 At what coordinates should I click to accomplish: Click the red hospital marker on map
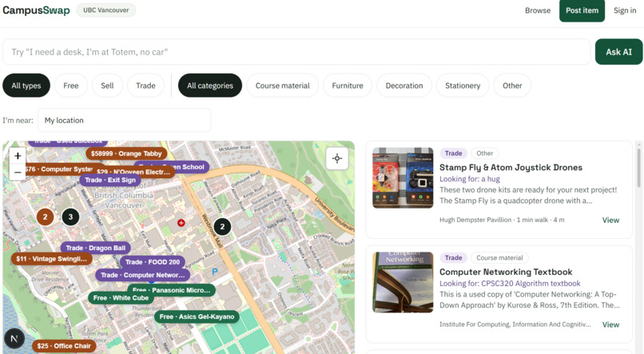[181, 223]
